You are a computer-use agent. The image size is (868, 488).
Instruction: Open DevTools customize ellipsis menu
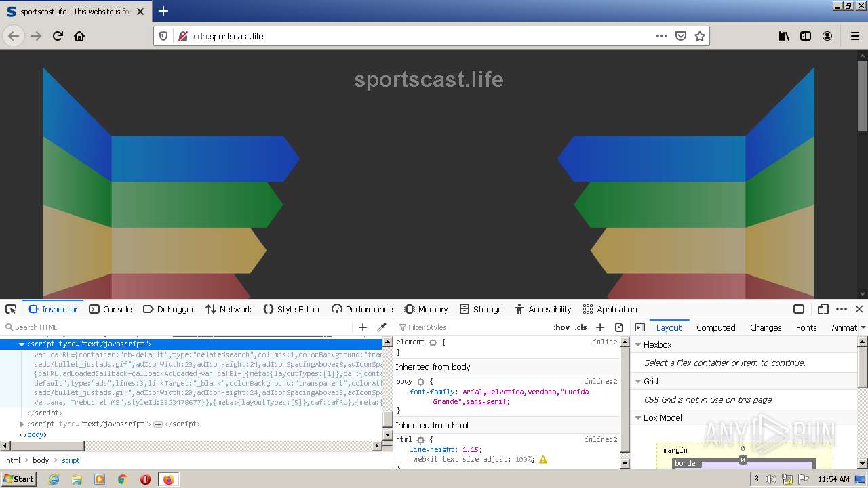[x=842, y=309]
